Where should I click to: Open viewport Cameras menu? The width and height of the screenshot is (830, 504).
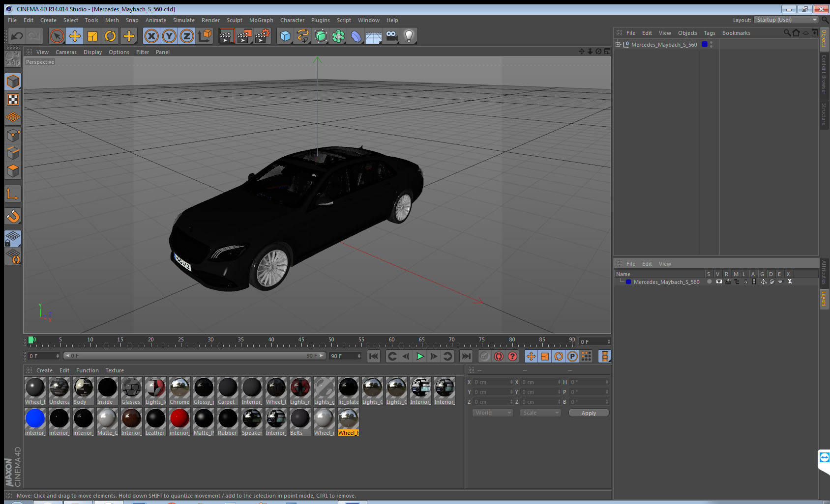point(66,52)
